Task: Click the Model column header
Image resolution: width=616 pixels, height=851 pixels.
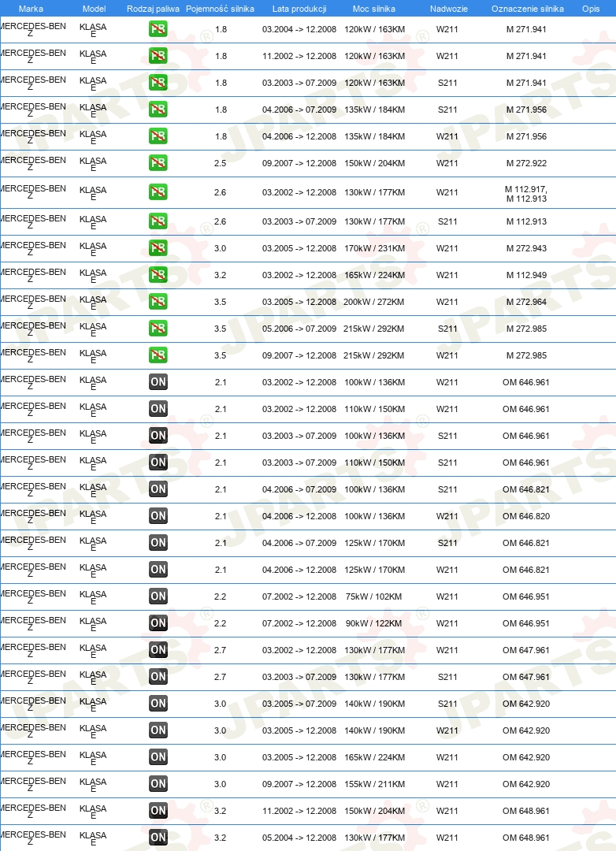Action: [x=94, y=9]
